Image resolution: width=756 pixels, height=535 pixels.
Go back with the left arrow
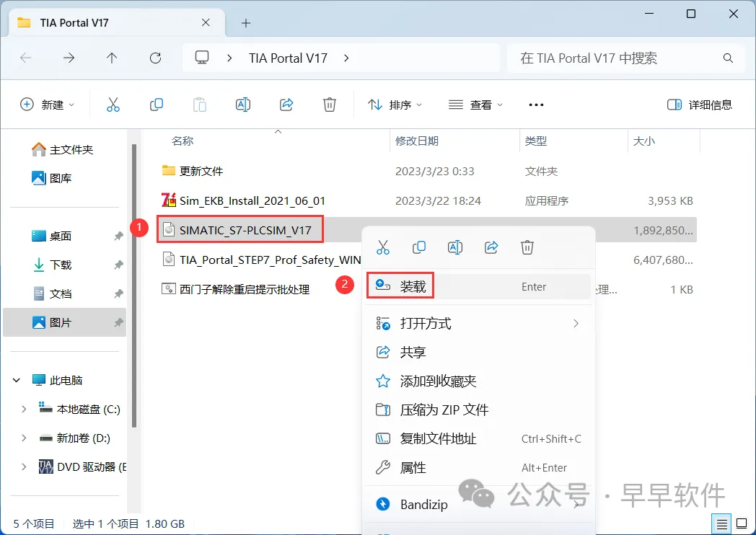tap(25, 58)
